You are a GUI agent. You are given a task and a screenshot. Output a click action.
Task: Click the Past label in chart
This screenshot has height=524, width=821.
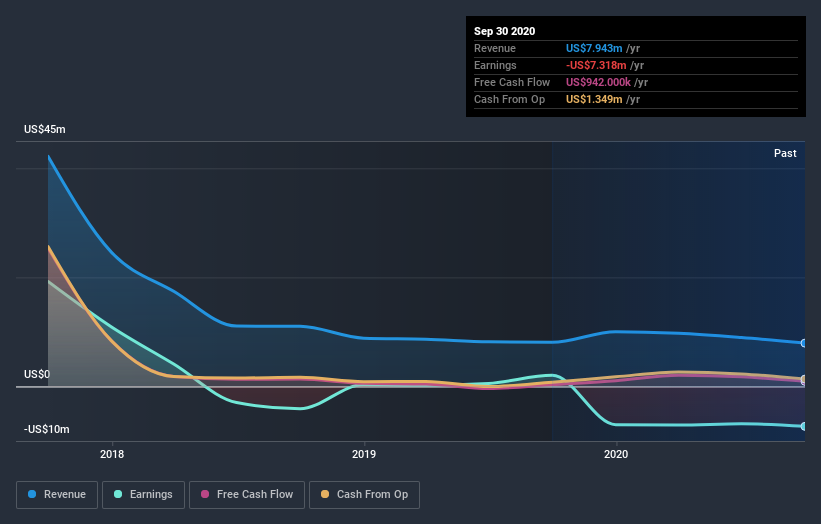click(x=785, y=153)
